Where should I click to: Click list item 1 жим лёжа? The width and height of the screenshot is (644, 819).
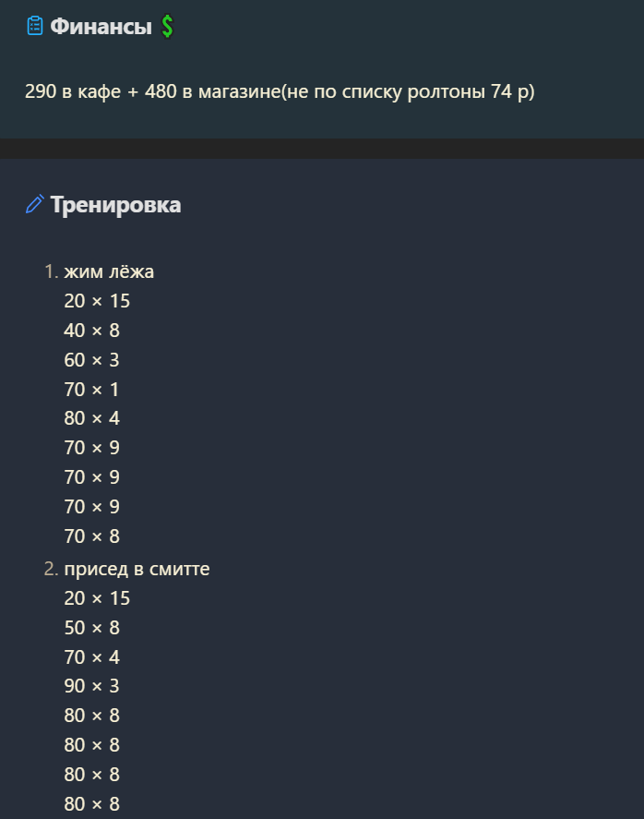pyautogui.click(x=109, y=271)
